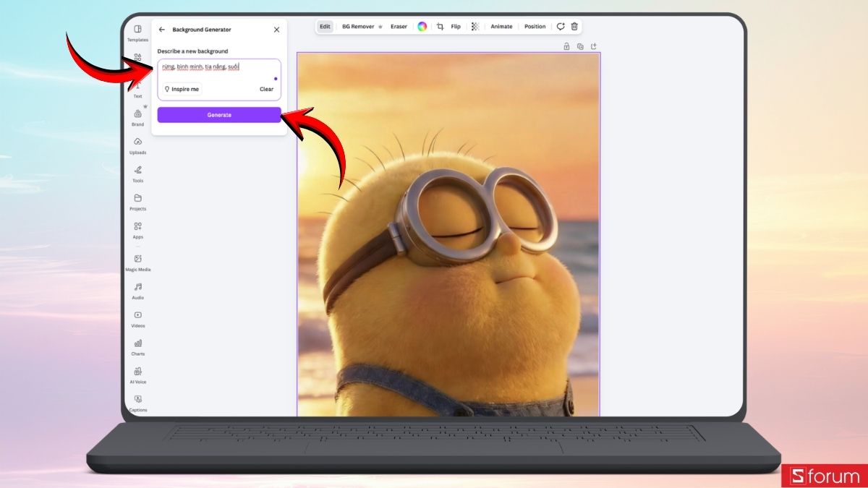Open the Position options
This screenshot has height=488, width=868.
coord(535,26)
